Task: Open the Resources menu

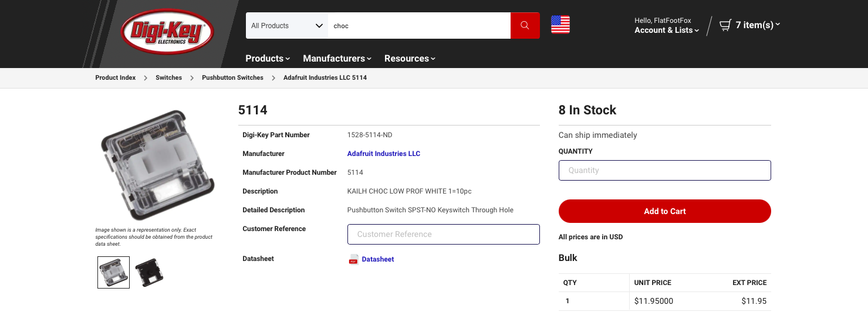Action: pos(410,58)
